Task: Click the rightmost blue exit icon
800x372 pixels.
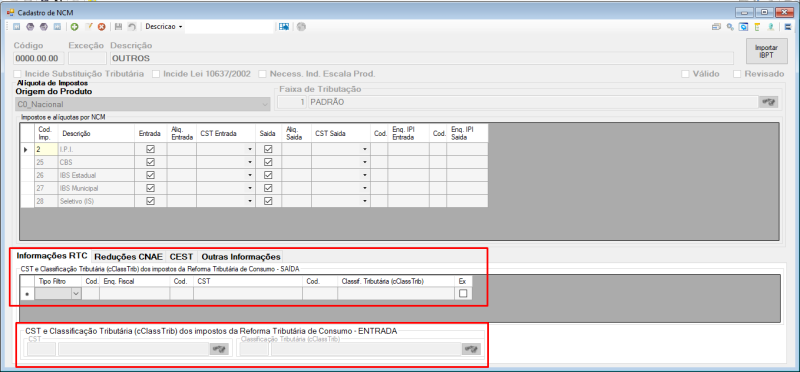Action: (788, 27)
